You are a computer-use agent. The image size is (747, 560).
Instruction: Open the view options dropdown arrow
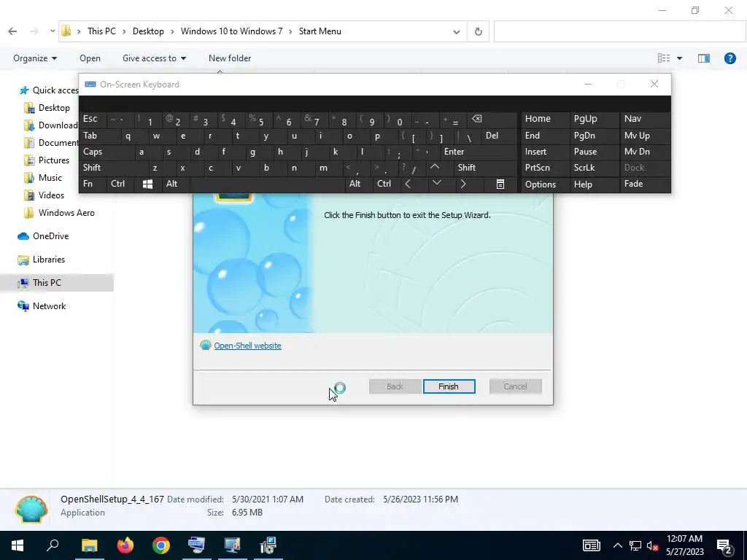[x=679, y=58]
